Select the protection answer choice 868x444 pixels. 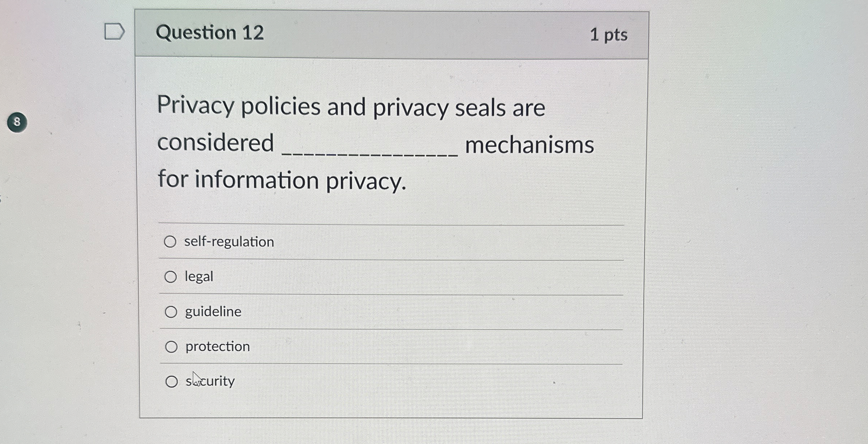[x=171, y=346]
